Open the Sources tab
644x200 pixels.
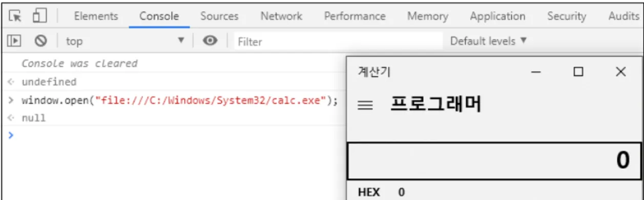219,16
